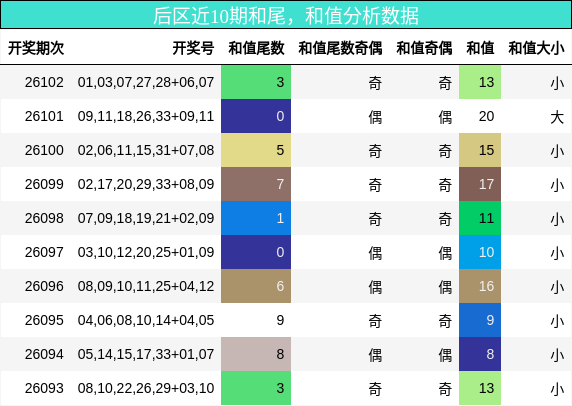Screen dimensions: 572x406
Task: Click 和值尾数奇偶 value 偶 in row 26096
Action: click(375, 287)
